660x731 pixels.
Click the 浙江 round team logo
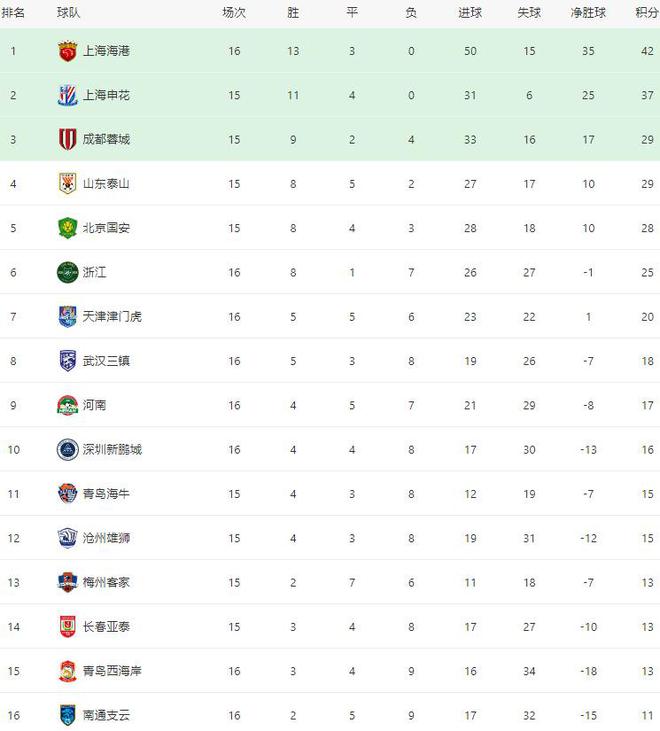coord(67,272)
